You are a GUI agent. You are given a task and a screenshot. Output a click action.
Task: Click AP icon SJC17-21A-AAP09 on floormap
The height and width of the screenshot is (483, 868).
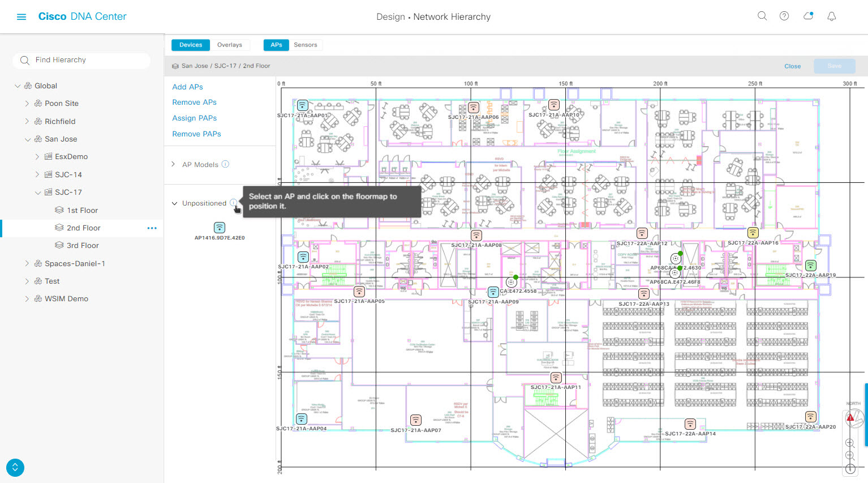(493, 292)
